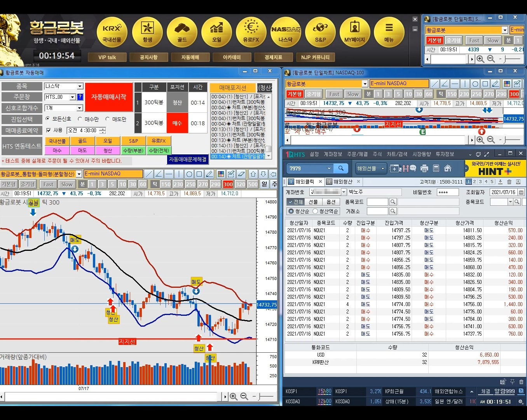Open the S&P globe icon
This screenshot has height=420, width=527.
click(320, 32)
